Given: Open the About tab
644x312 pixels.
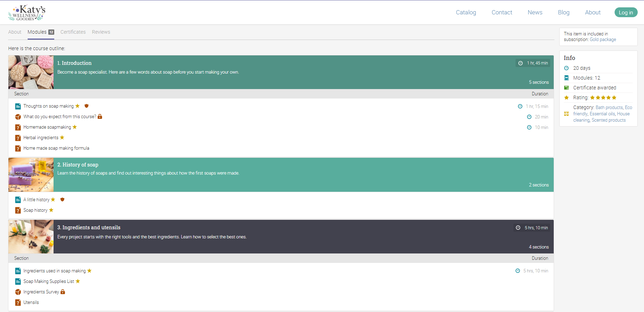Looking at the screenshot, I should [15, 32].
